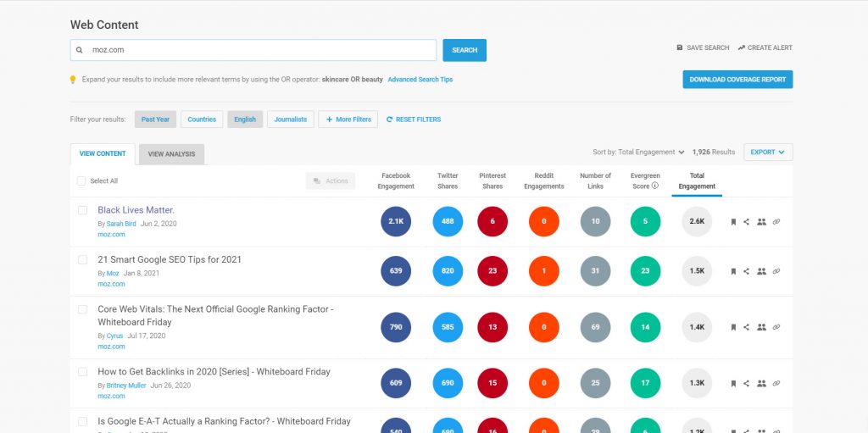Viewport: 868px width, 433px height.
Task: Check the Core Web Vitals row checkbox
Action: coord(82,309)
